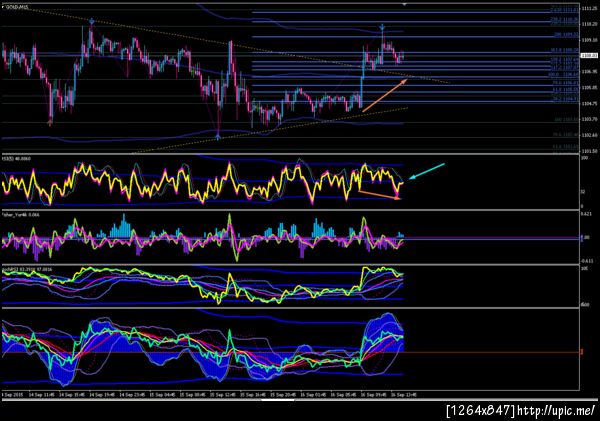Click the 15 Sep 16:45 time axis label
Screen dimensions: 600x421
[253, 395]
